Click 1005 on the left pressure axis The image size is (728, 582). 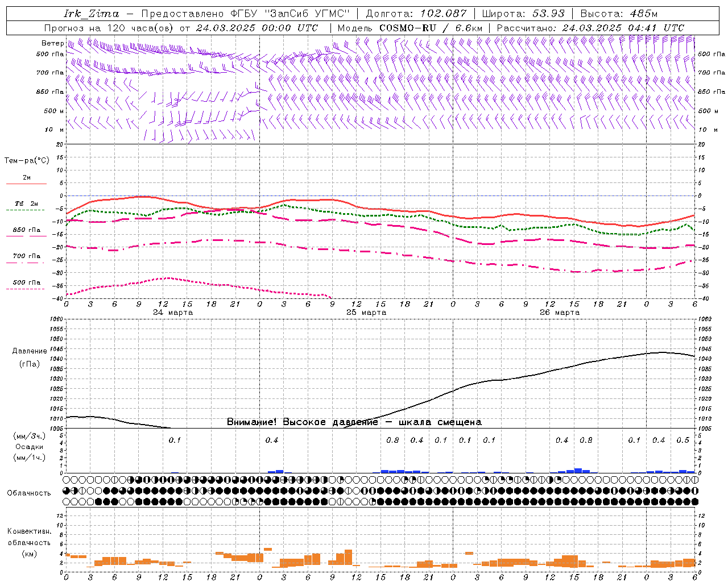pyautogui.click(x=56, y=429)
